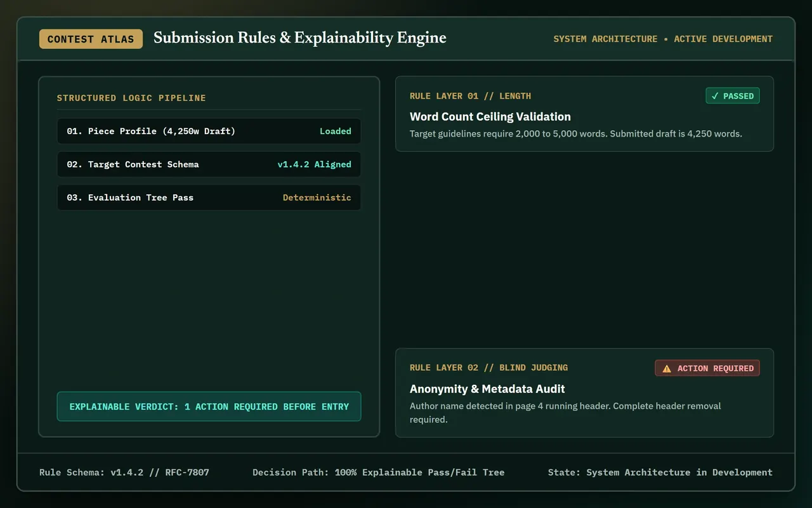The height and width of the screenshot is (508, 812).
Task: Click the "v1.4.2 Aligned" status value
Action: coord(314,164)
